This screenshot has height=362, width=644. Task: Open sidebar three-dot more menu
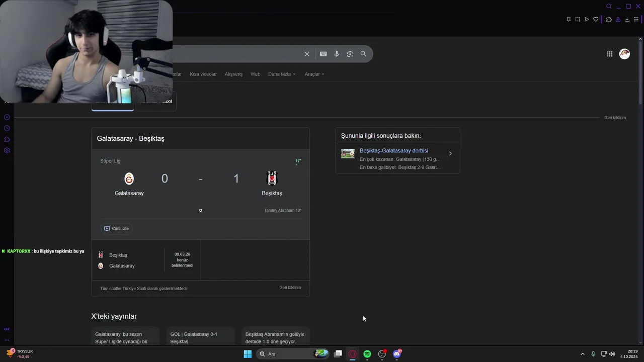(x=7, y=340)
